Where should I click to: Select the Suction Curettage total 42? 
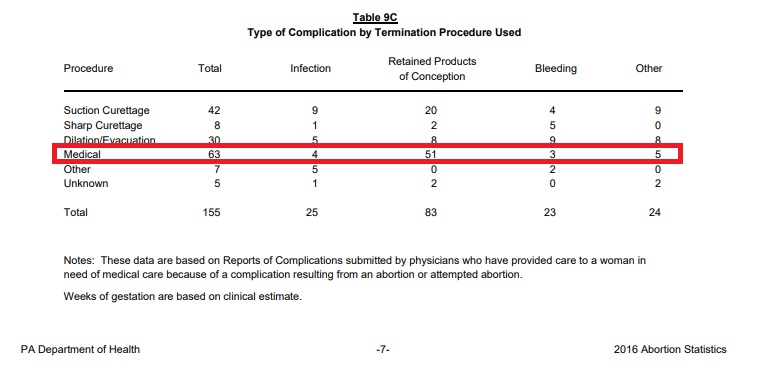[214, 111]
